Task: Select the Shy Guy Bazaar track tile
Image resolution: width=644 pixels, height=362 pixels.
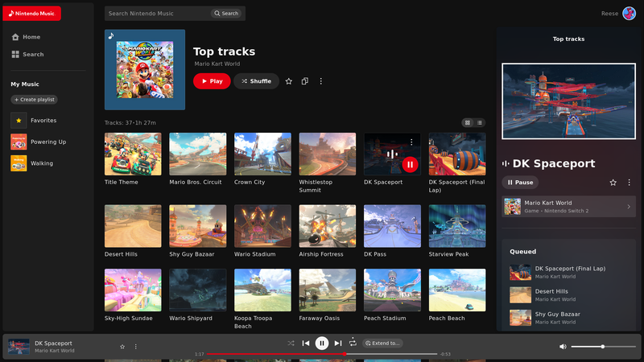Action: [197, 226]
